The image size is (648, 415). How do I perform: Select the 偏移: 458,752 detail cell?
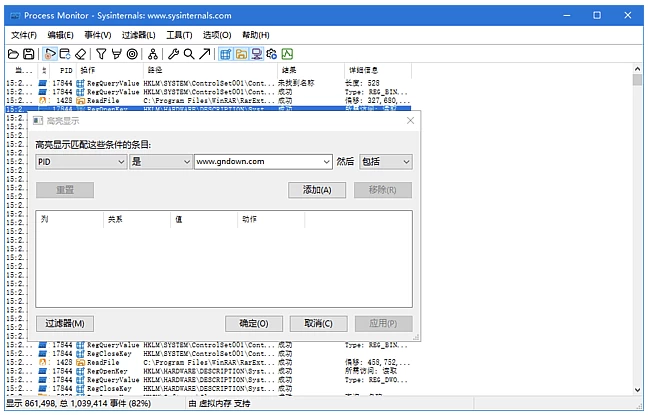tap(377, 363)
